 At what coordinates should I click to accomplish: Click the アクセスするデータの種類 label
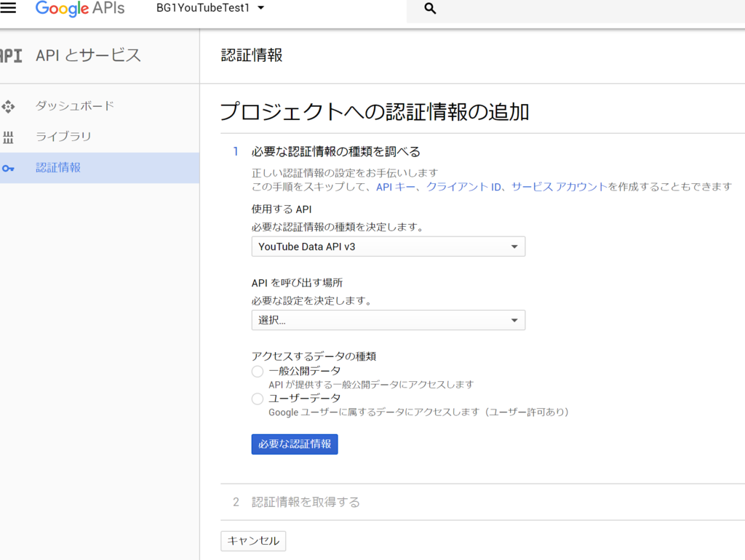point(314,356)
